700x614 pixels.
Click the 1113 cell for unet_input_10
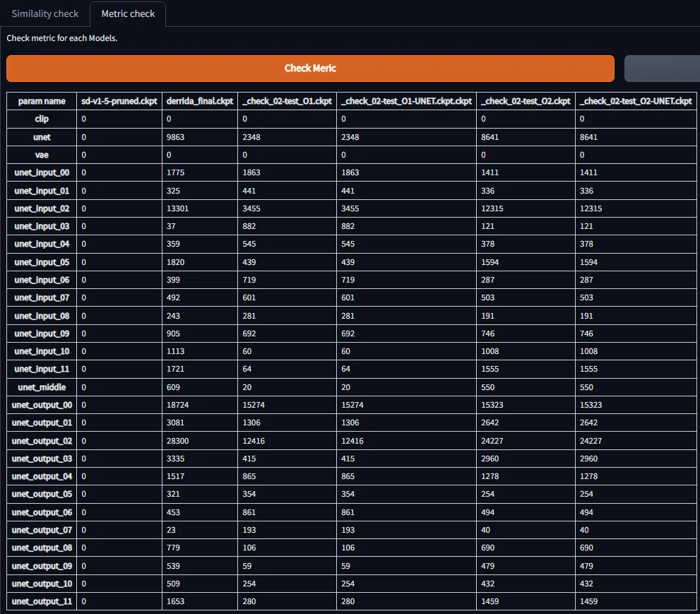(200, 351)
